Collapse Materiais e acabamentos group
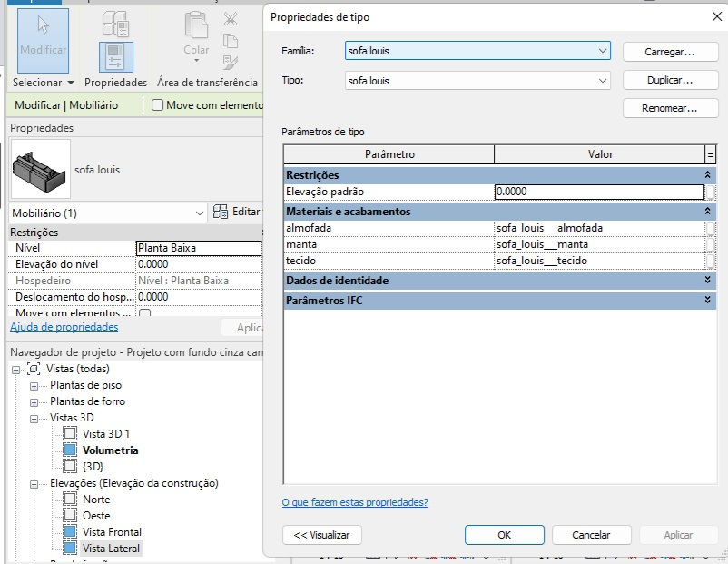728x564 pixels. click(707, 211)
